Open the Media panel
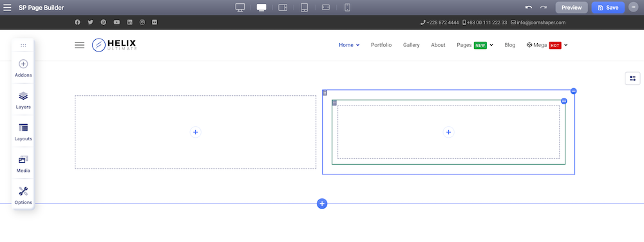The height and width of the screenshot is (242, 644). click(x=23, y=163)
